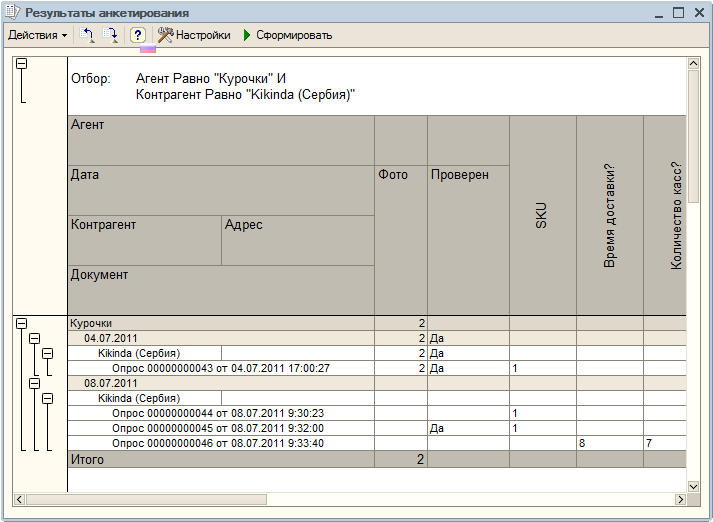Click the Итого totals row label
The height and width of the screenshot is (522, 713).
point(221,459)
